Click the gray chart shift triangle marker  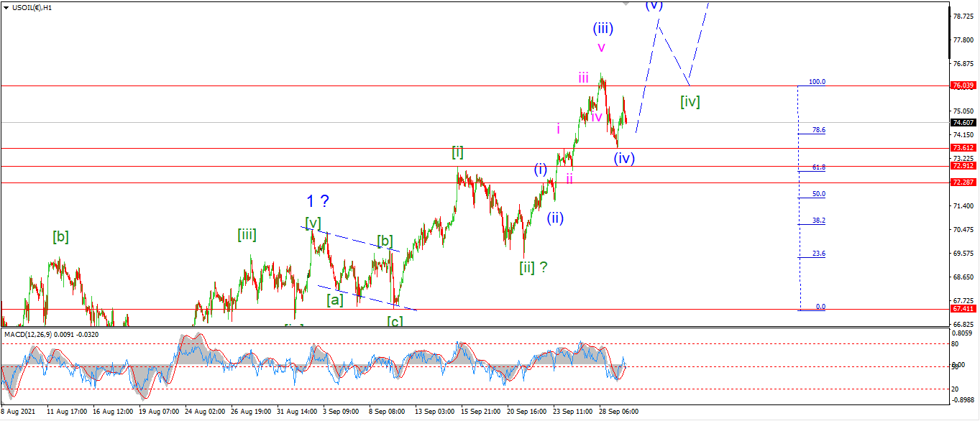[626, 4]
